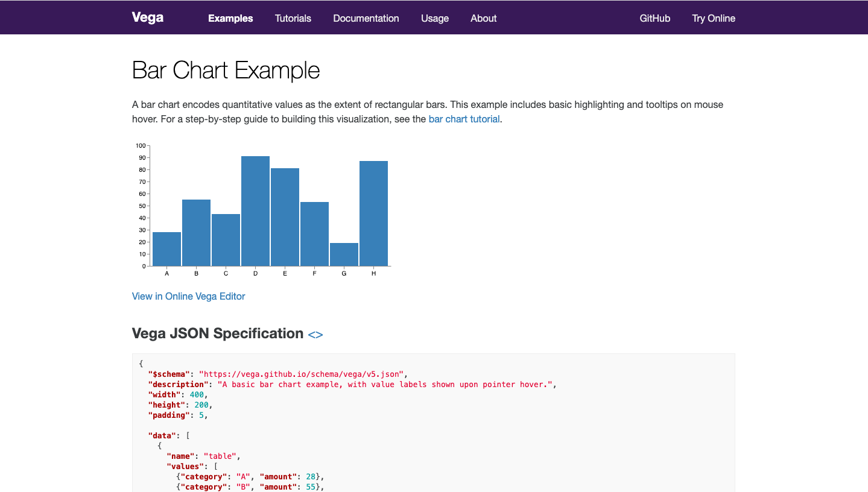Click bar H in the chart
Viewport: 868px width, 492px height.
pos(373,213)
